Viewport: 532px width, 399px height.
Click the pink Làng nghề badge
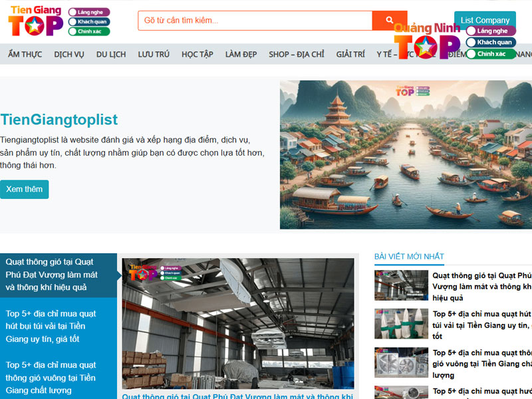point(88,13)
